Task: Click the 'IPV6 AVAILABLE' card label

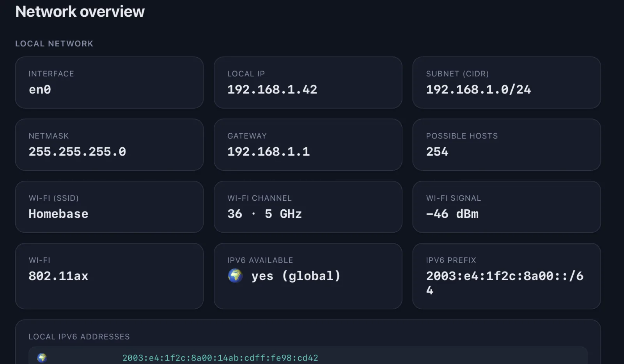Action: click(x=260, y=260)
